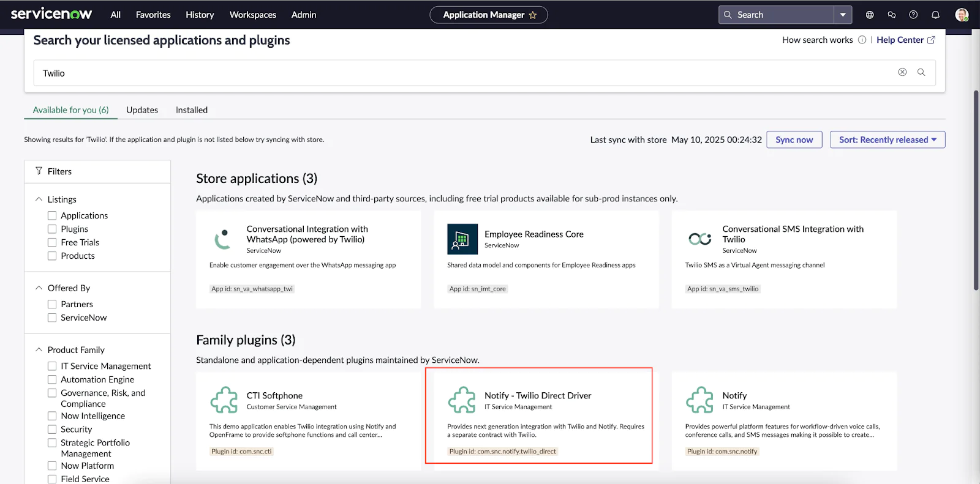Check the Strategic Portfolio Management filter

point(52,443)
